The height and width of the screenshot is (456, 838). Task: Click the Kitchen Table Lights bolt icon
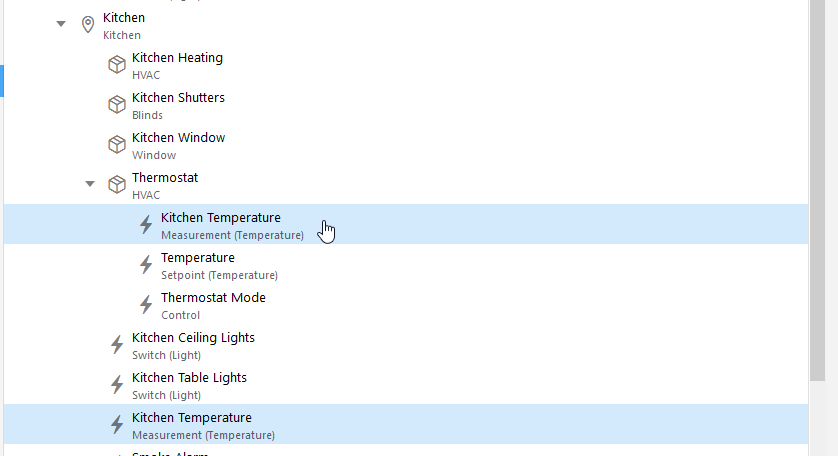tap(116, 385)
